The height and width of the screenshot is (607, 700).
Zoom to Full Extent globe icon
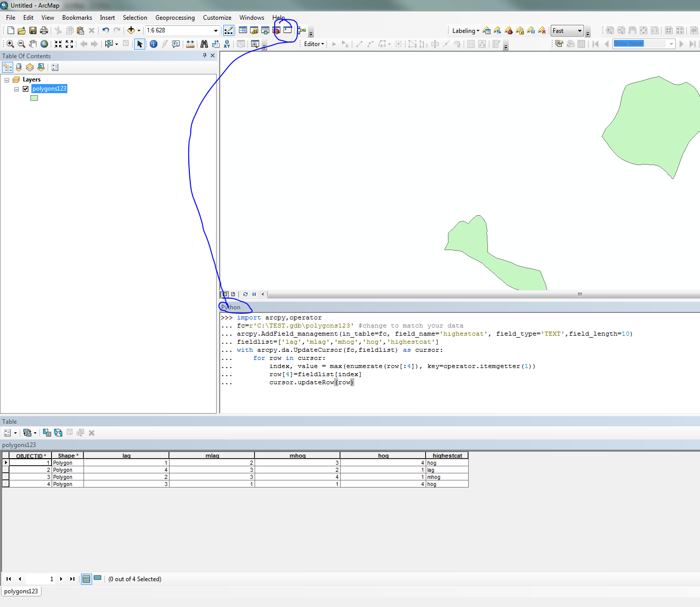pos(45,44)
